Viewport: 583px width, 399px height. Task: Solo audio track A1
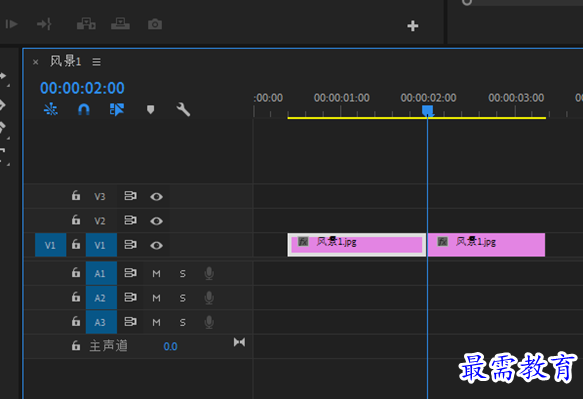click(x=183, y=274)
